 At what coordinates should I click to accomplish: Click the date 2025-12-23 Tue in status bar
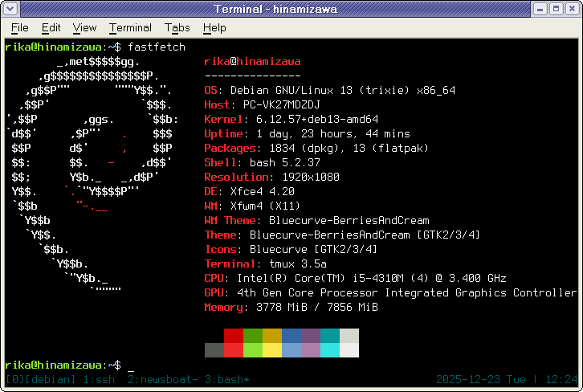[x=481, y=380]
